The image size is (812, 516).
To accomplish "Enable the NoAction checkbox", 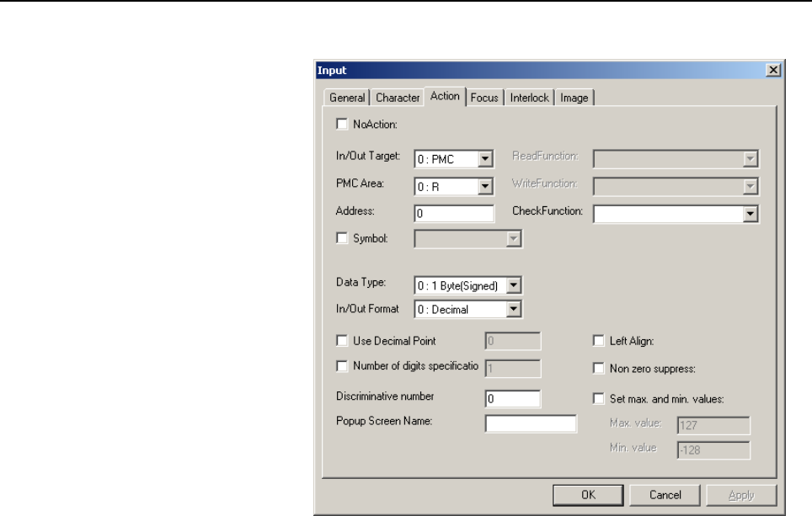I will coord(342,125).
